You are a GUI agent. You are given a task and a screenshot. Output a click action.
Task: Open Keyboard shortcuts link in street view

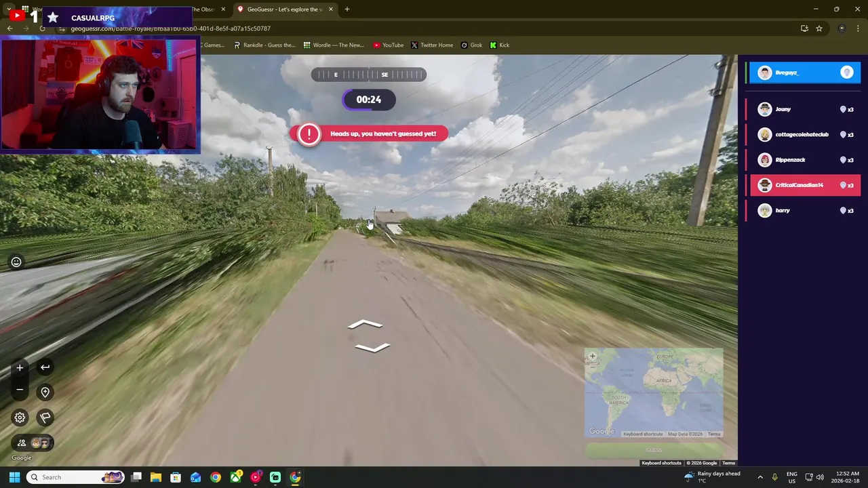(x=661, y=463)
